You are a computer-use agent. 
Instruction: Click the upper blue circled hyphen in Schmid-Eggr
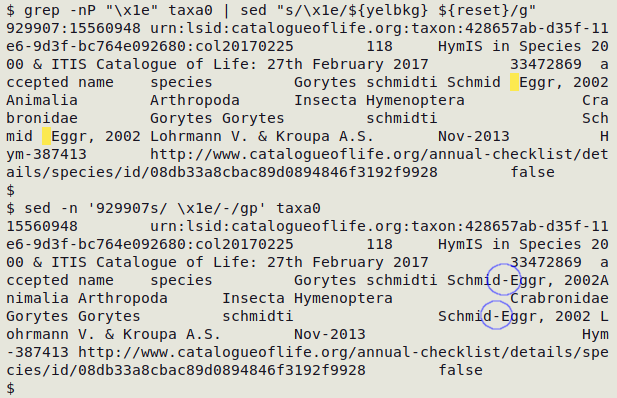click(505, 281)
